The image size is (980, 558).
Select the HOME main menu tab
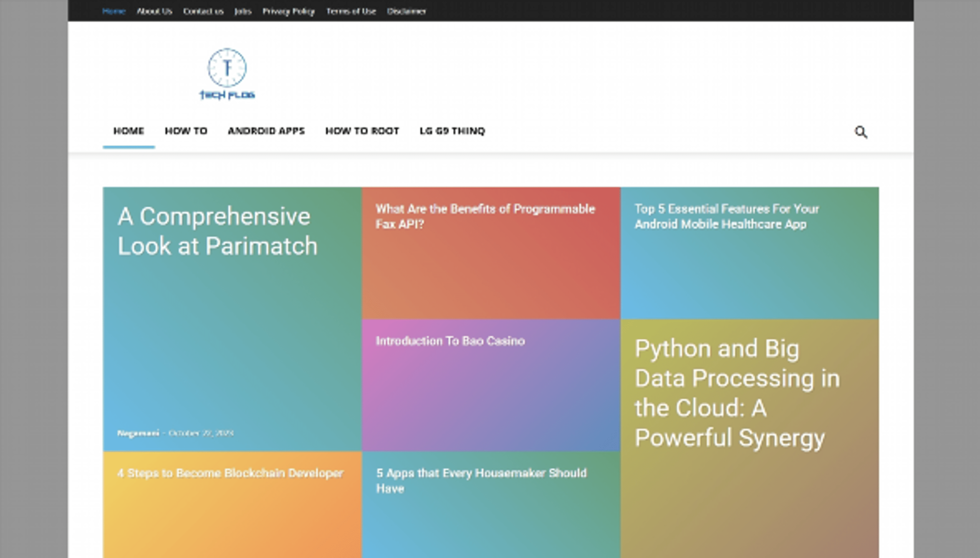click(x=129, y=131)
